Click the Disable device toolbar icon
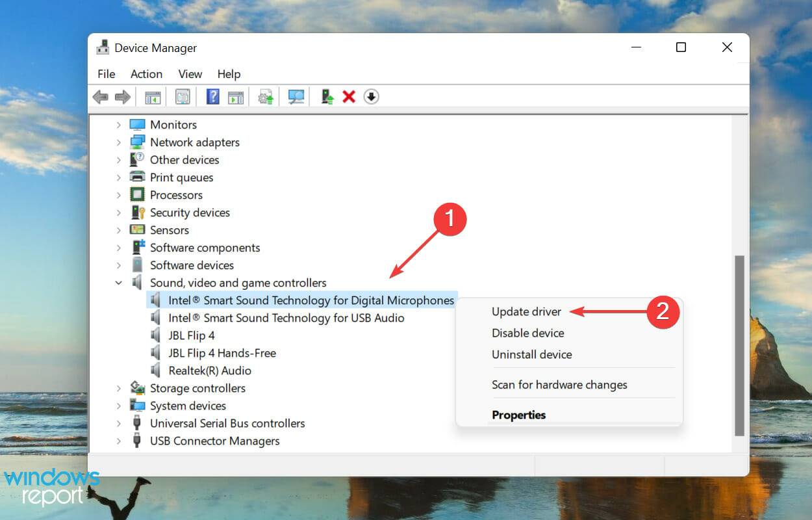Screen dimensions: 812x520 coord(370,96)
